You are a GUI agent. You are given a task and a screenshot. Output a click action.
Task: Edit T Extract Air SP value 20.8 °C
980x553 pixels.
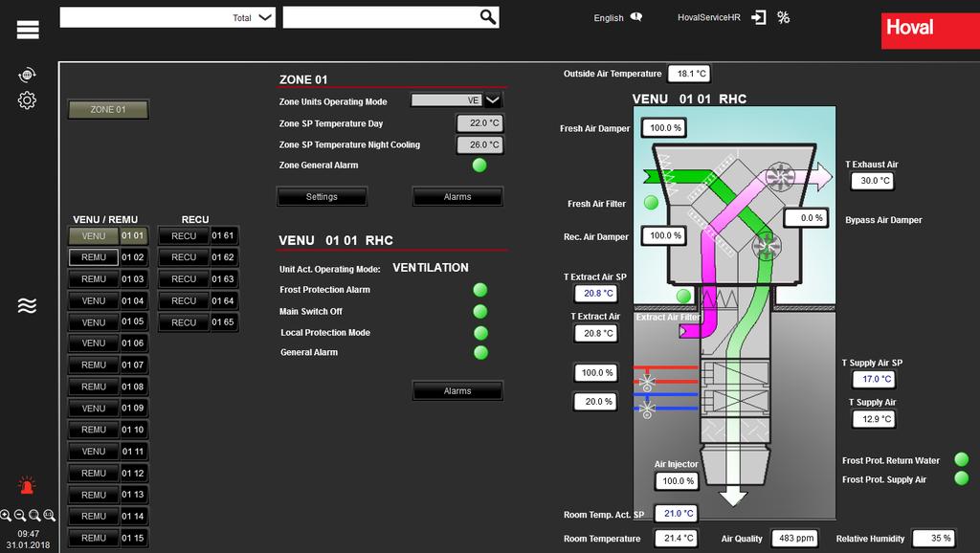click(x=596, y=293)
